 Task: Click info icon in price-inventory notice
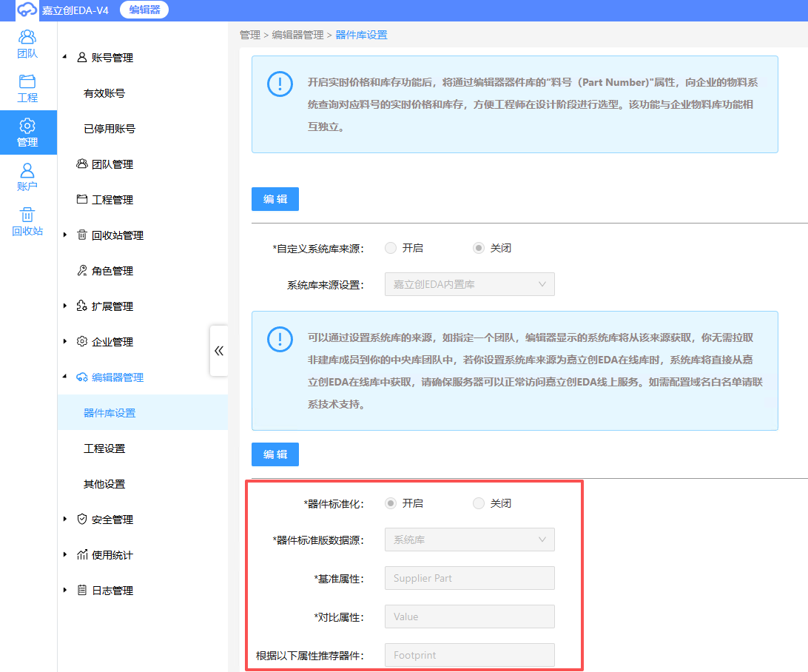pyautogui.click(x=280, y=84)
